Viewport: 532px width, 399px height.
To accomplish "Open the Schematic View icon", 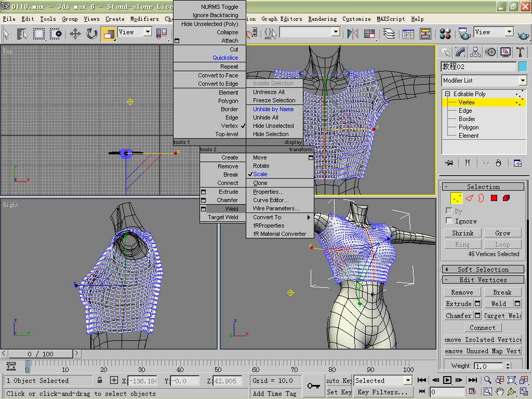I will click(425, 34).
